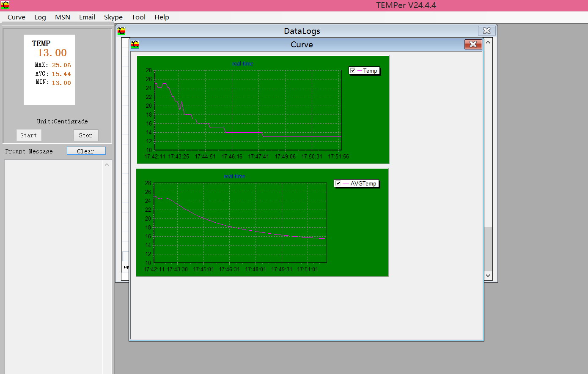
Task: Toggle the Temp series checkbox
Action: [x=353, y=71]
